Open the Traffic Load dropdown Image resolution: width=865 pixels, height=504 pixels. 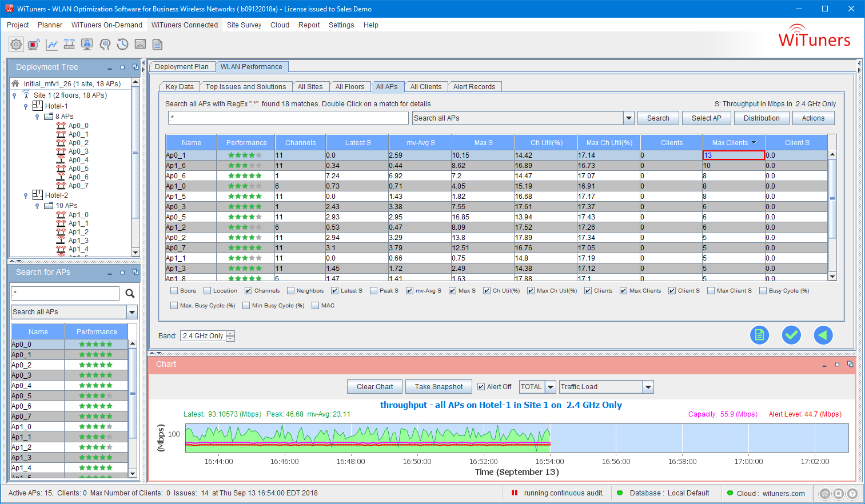[648, 387]
